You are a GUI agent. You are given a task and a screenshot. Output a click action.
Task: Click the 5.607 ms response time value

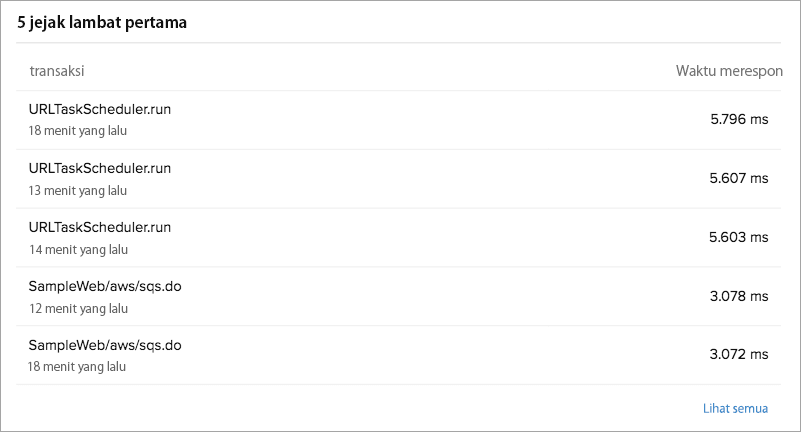click(x=739, y=178)
